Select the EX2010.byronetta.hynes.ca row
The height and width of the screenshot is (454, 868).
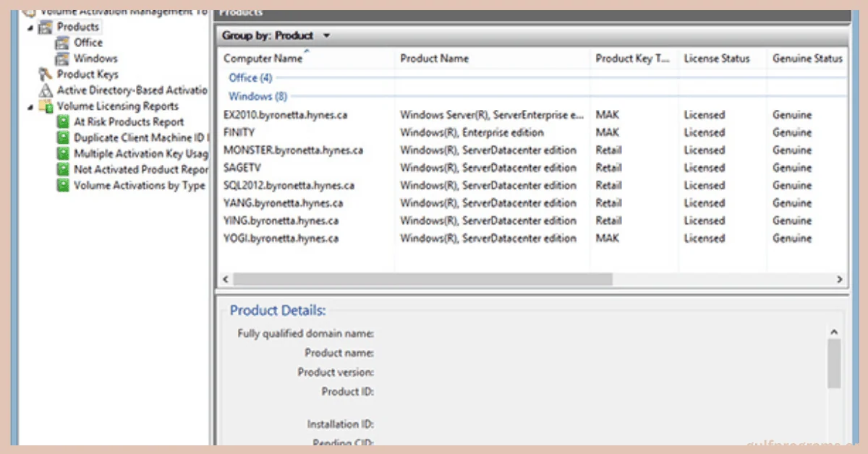[532, 115]
